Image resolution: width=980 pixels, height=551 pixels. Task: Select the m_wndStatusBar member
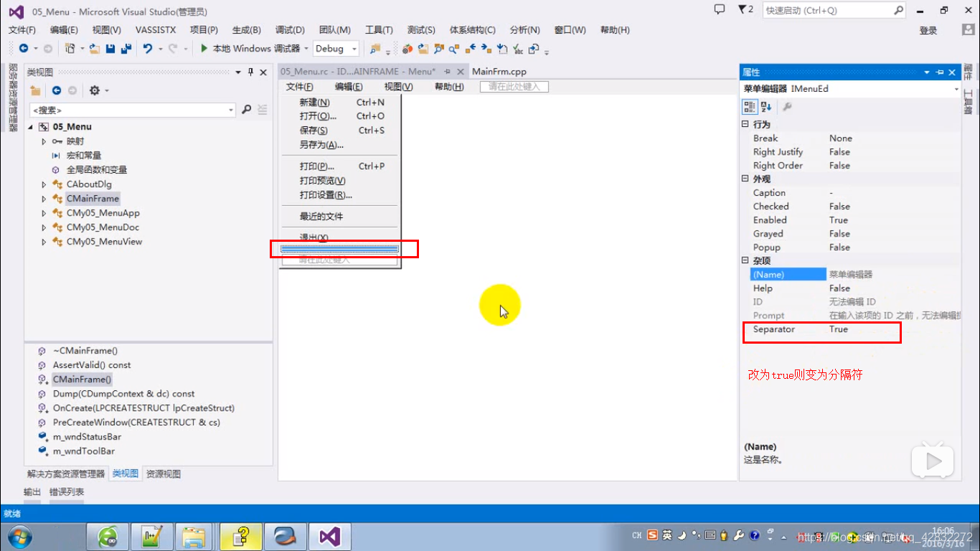coord(87,437)
